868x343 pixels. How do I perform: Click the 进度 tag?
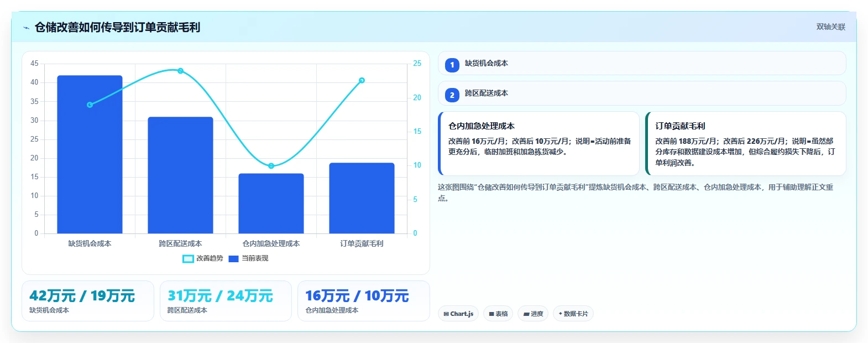click(x=533, y=314)
